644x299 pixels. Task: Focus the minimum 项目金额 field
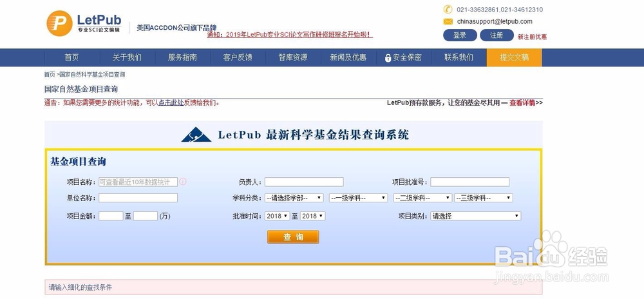111,216
